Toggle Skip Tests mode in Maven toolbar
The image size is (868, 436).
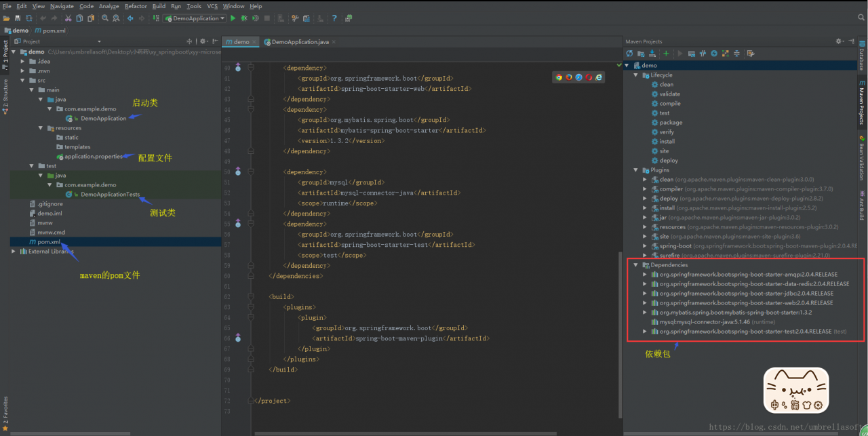point(714,53)
